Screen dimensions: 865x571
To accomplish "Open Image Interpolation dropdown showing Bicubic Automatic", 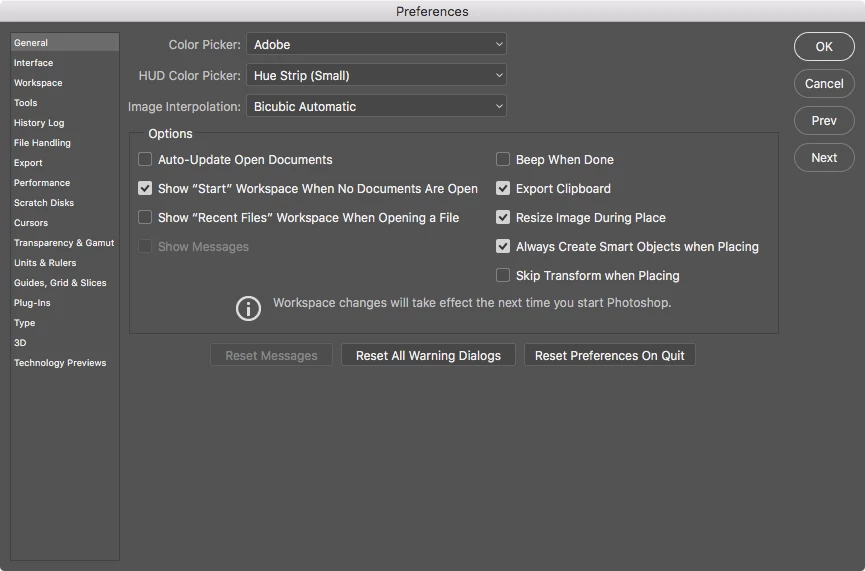I will point(376,106).
